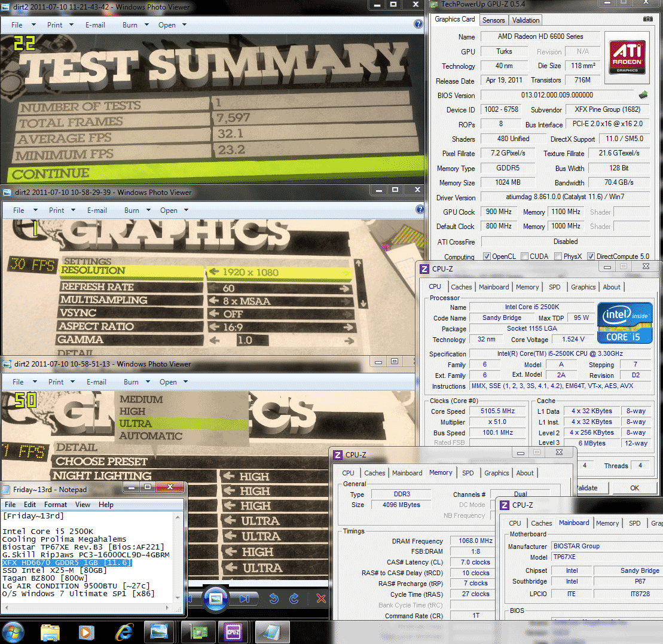Screen dimensions: 663x644
Task: Toggle the PhysX checkbox in GPU-Z
Action: coord(558,257)
